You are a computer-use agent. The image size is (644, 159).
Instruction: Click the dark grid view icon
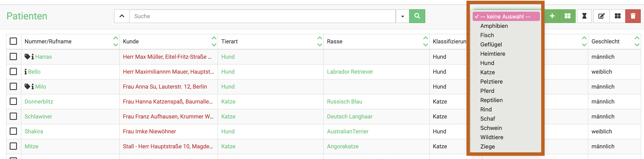[x=618, y=16]
